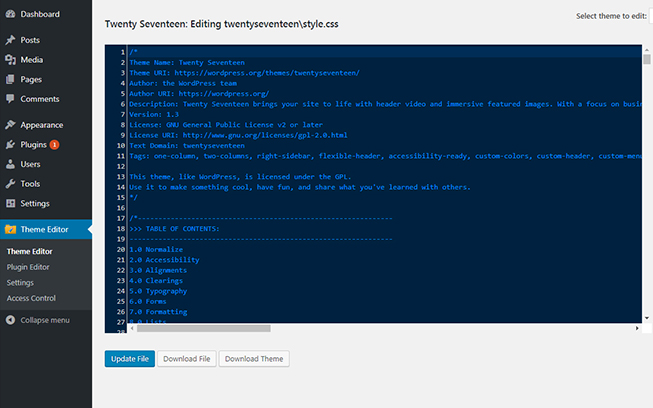Click the horizontal scroll right arrow

click(637, 328)
